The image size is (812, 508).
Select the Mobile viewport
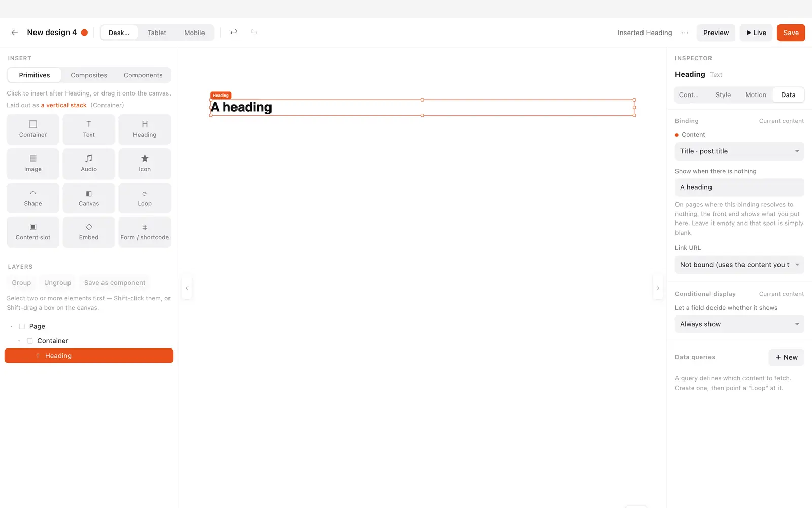tap(194, 33)
